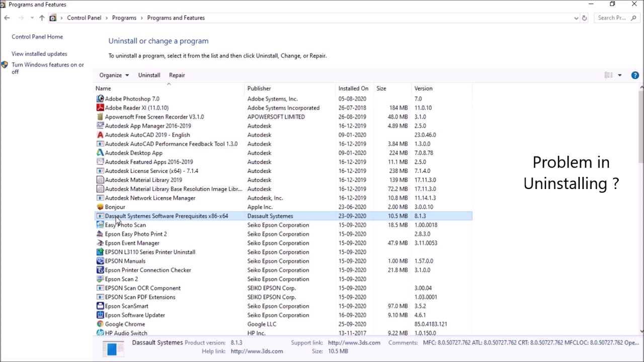Click the Autodesk Material Library 2019 icon
The image size is (644, 362).
pos(100,180)
